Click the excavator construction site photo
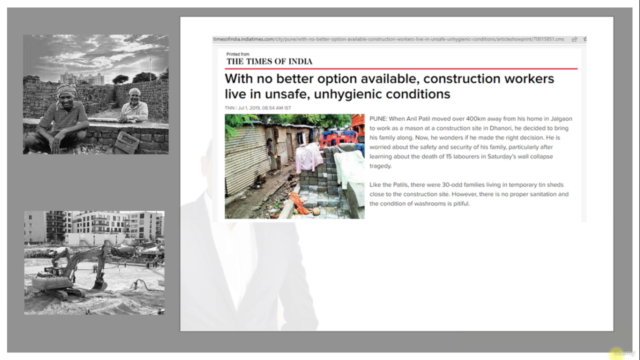640x360 pixels. tap(94, 262)
